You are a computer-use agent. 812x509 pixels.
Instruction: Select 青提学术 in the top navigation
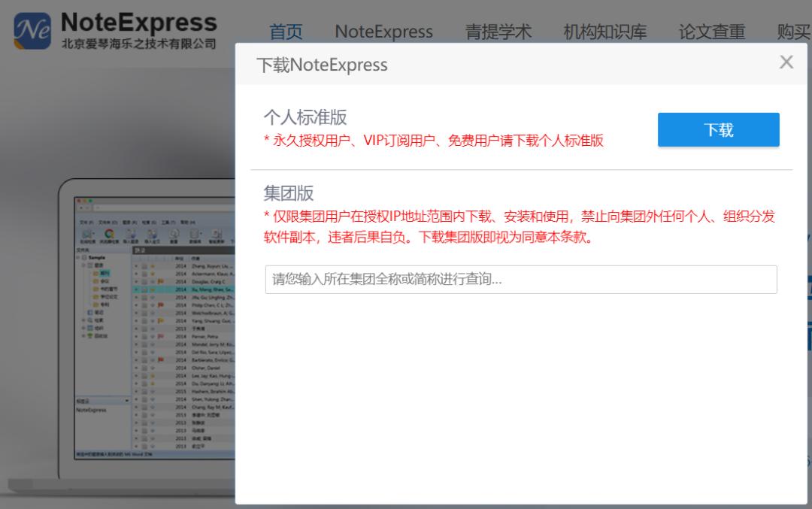[x=499, y=32]
